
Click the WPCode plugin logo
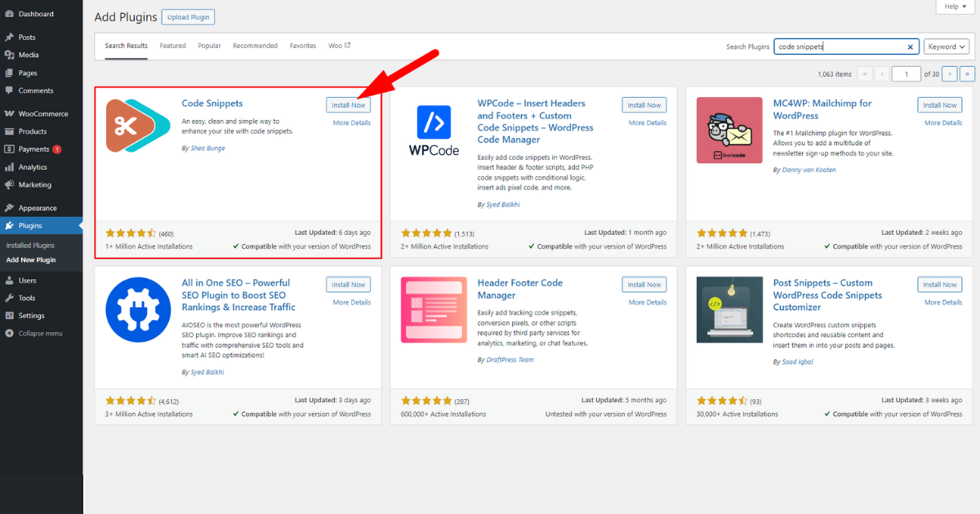[434, 131]
